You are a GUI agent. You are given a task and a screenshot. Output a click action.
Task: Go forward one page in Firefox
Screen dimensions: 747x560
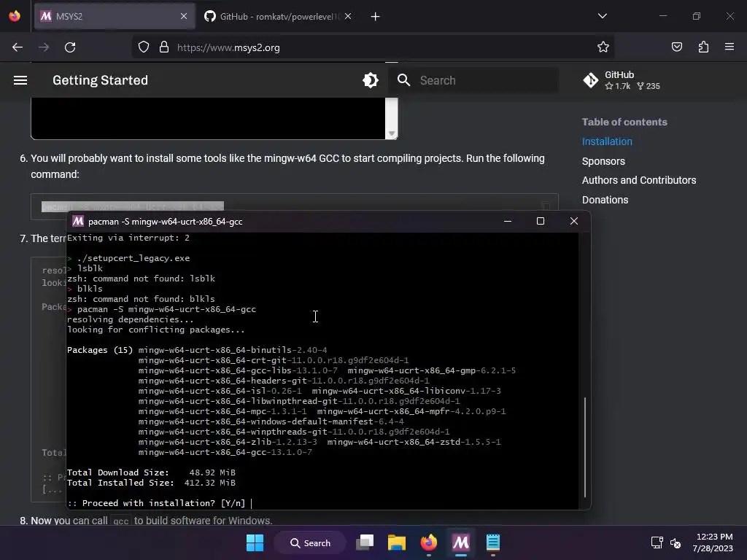44,47
